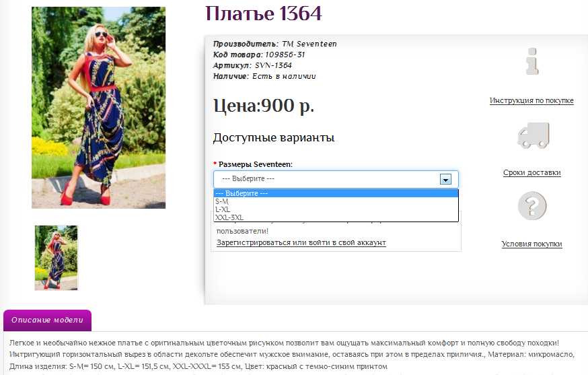Screen dimensions: 588x375
Task: Click the Наличие: Есть в наличии line
Action: (264, 77)
